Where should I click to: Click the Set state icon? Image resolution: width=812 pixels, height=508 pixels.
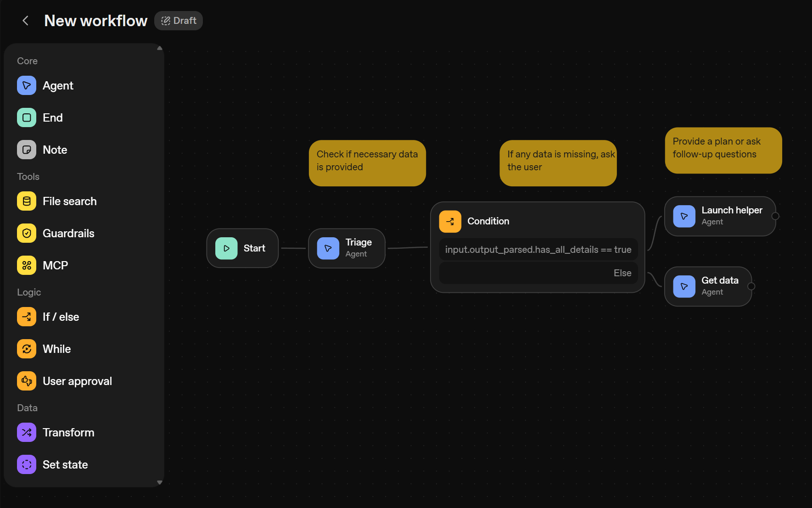point(27,465)
